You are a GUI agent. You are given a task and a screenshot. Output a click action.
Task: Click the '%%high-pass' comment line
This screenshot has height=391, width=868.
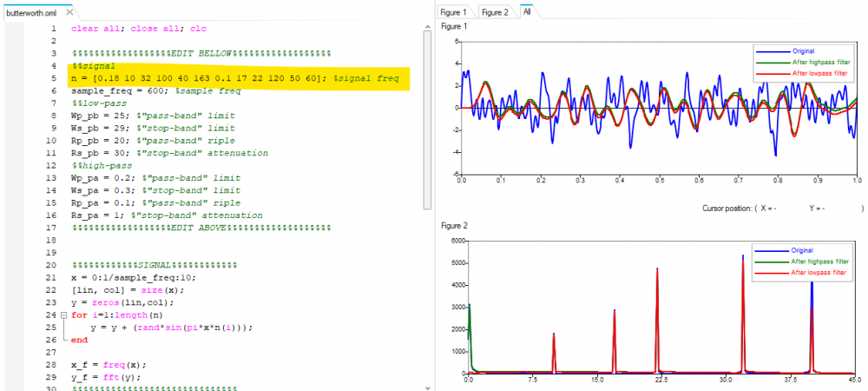pyautogui.click(x=102, y=166)
